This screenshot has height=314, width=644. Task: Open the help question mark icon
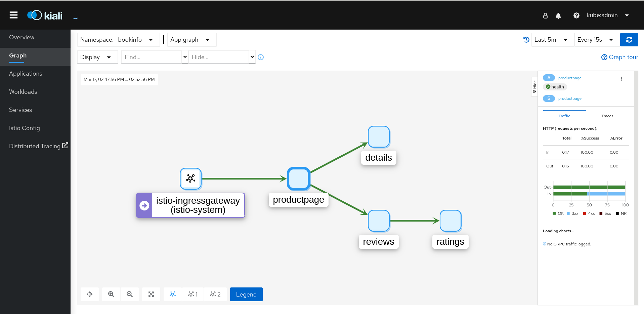[x=576, y=15]
